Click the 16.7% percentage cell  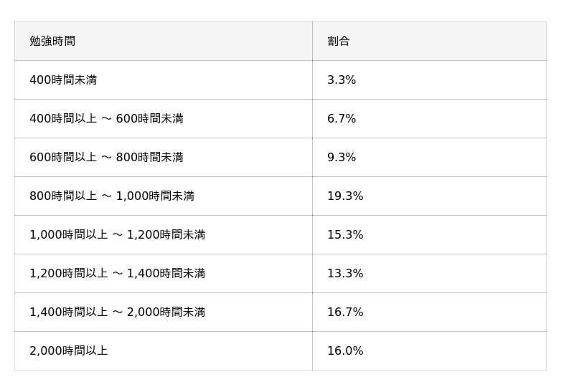point(345,312)
